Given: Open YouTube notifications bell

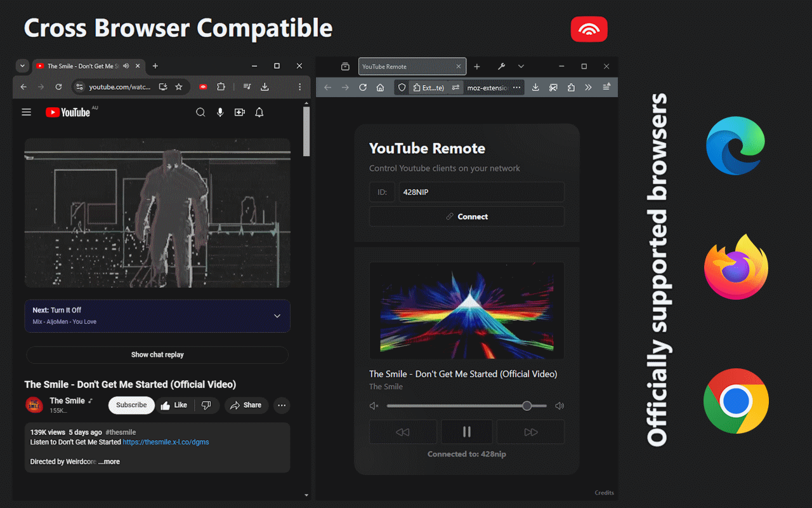Looking at the screenshot, I should click(x=259, y=112).
